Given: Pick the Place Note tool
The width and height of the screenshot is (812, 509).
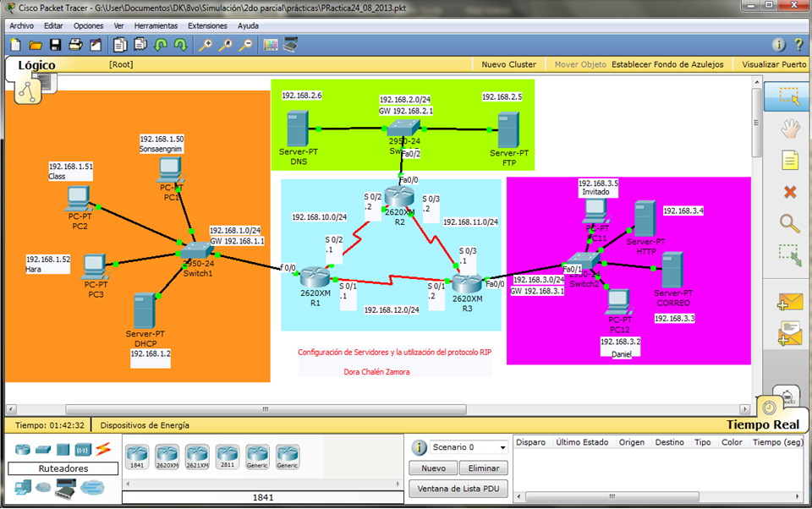Looking at the screenshot, I should [790, 160].
